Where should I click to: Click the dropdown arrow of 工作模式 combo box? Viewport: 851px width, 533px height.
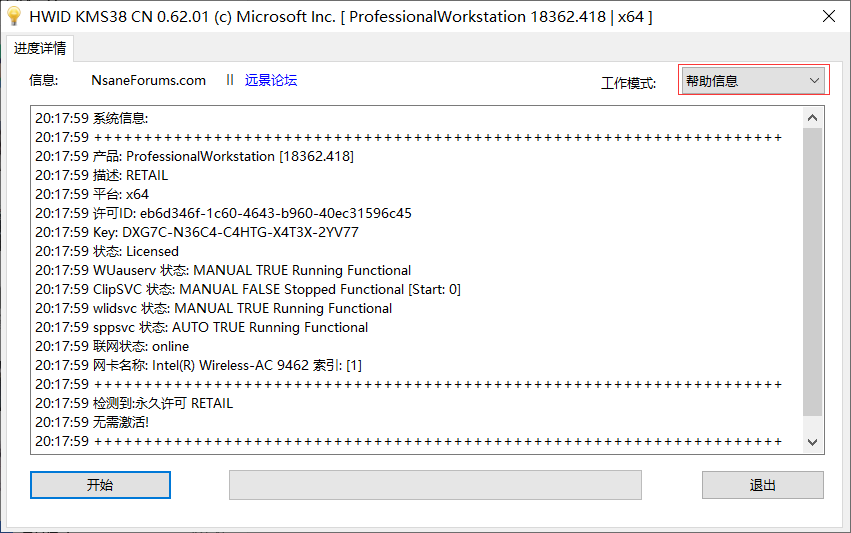[814, 81]
